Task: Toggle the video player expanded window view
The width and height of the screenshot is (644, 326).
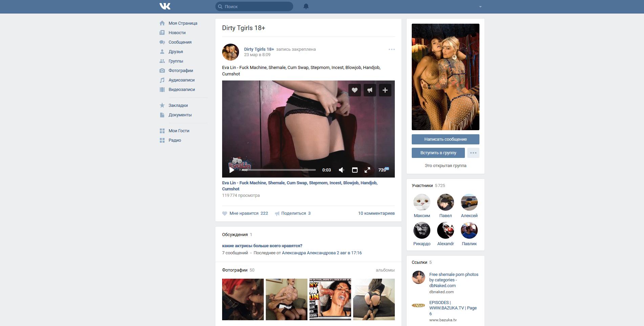Action: click(355, 170)
